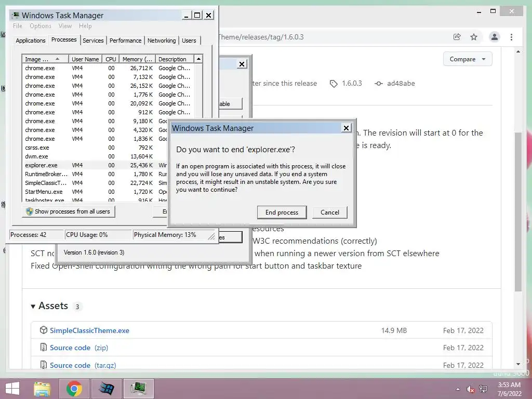Open Task Manager File menu
Image resolution: width=532 pixels, height=399 pixels.
point(18,26)
